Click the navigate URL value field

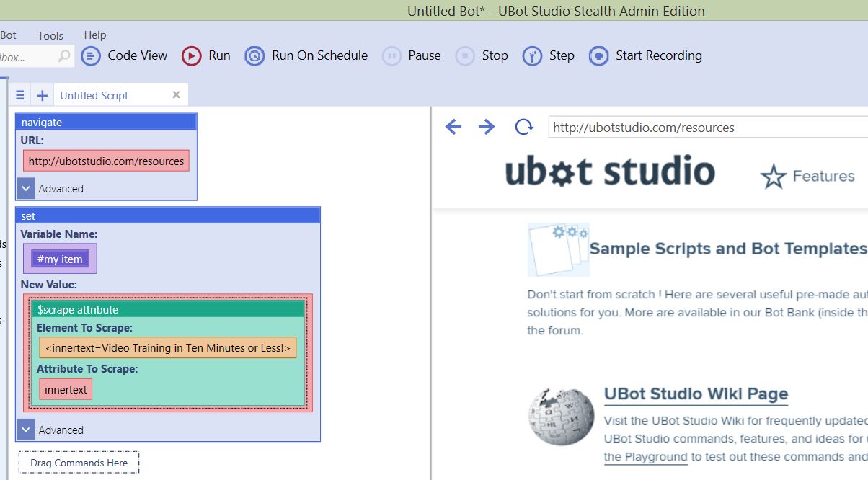pos(106,161)
